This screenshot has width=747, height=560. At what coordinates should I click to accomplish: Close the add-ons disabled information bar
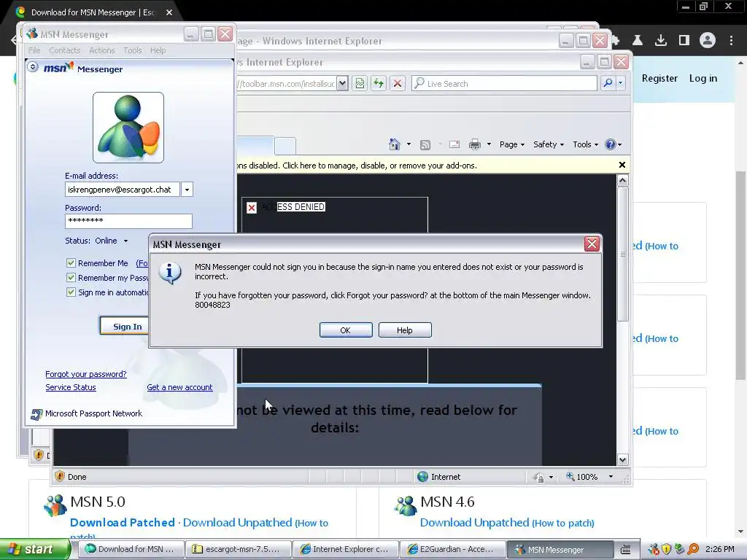pos(622,165)
